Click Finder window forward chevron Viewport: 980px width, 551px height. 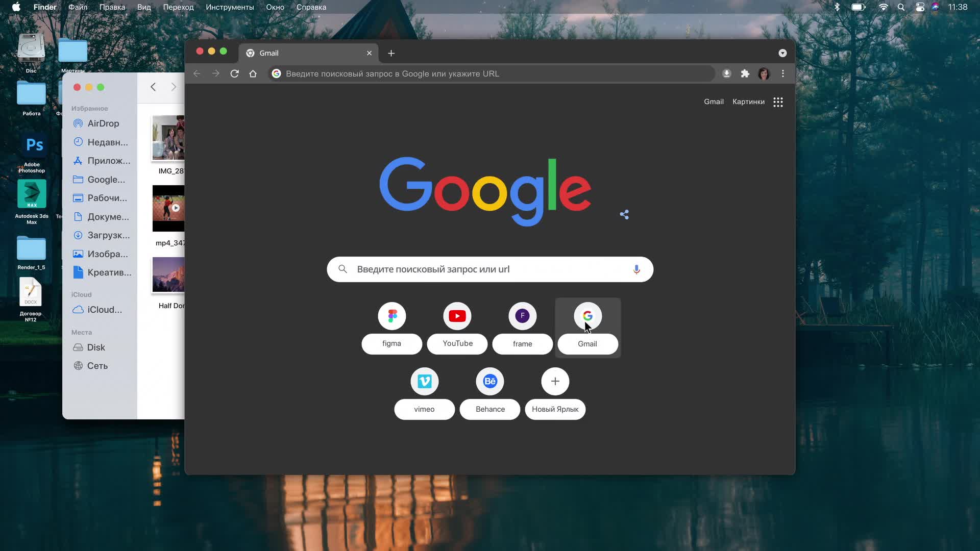(174, 87)
